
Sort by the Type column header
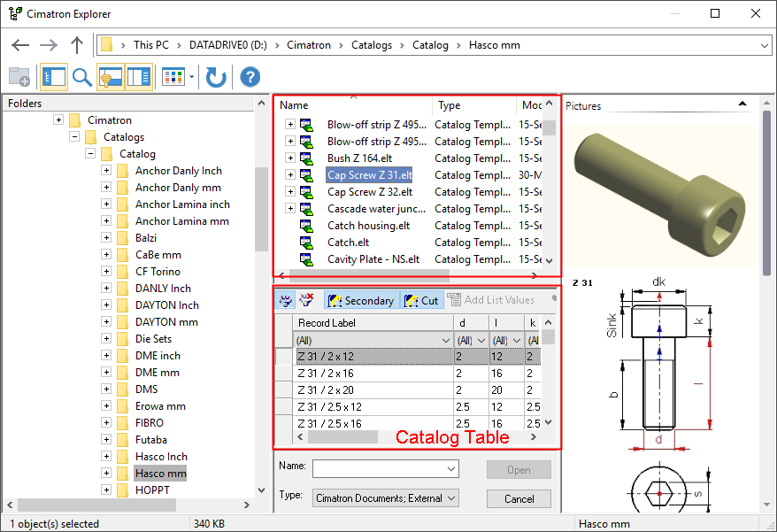click(474, 105)
